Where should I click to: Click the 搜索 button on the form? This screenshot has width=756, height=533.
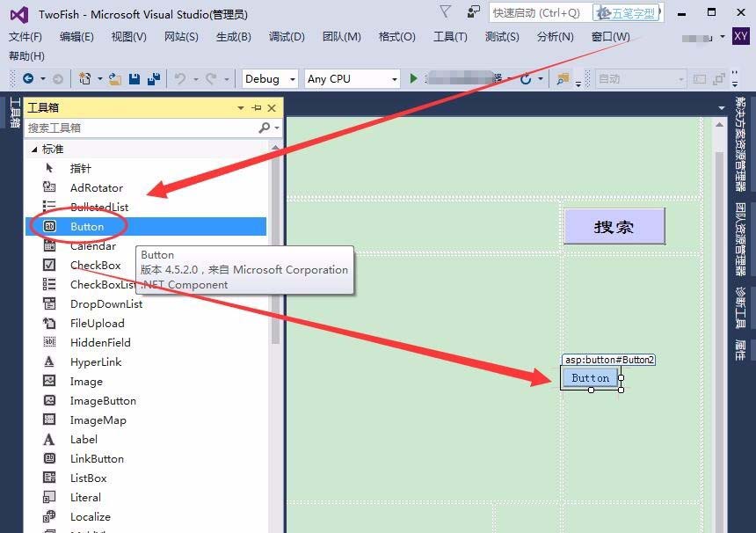615,227
